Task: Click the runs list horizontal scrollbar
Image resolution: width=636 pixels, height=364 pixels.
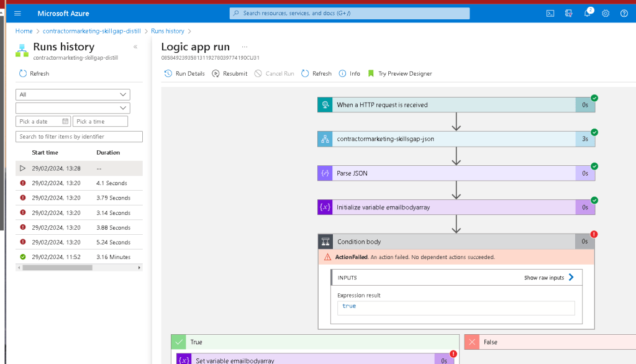Action: pos(58,268)
